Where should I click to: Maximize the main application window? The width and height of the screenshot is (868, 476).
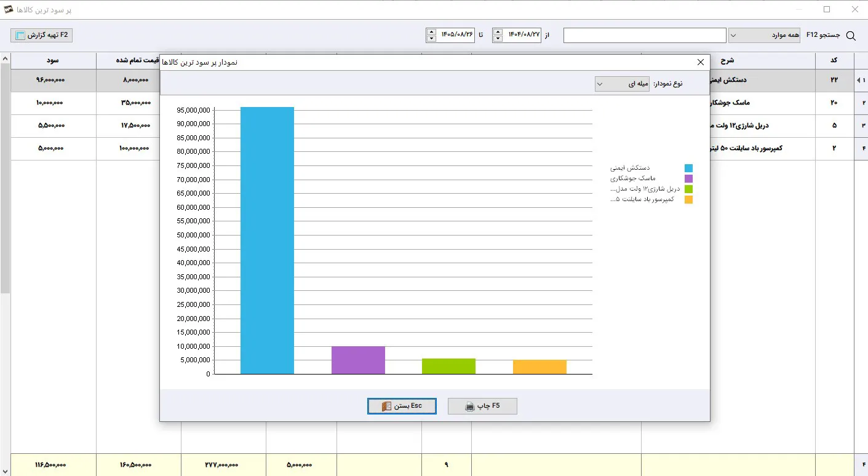827,9
